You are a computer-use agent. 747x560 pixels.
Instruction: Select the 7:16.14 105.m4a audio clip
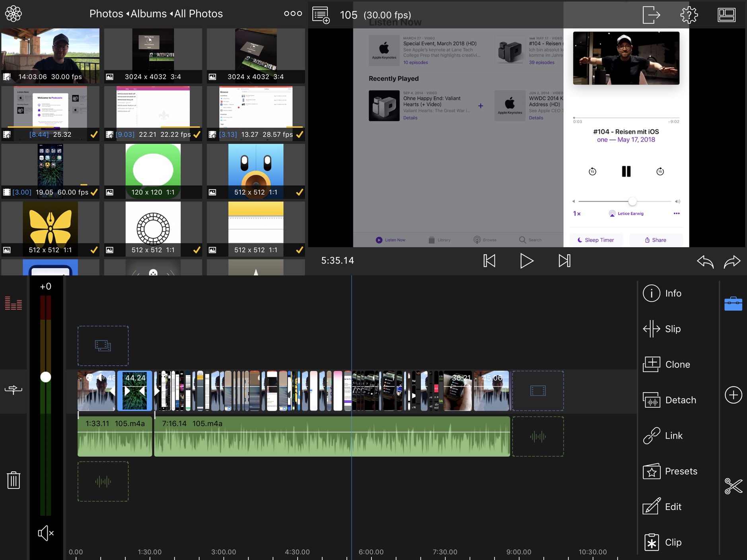click(332, 436)
